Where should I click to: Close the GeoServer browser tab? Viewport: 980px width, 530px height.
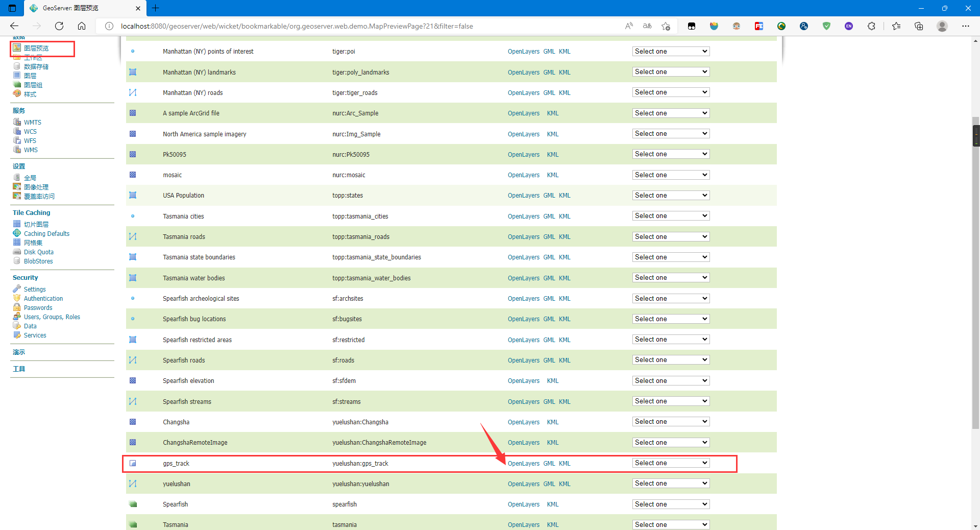click(x=138, y=8)
